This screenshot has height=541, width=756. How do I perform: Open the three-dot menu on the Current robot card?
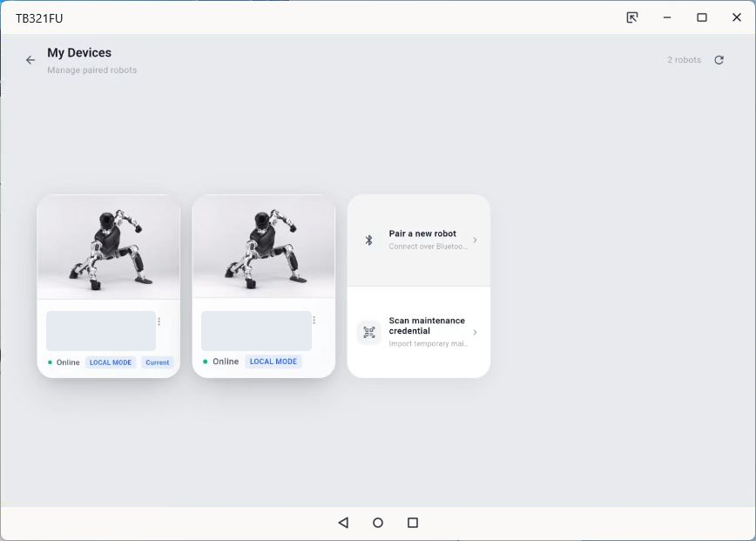(x=159, y=321)
